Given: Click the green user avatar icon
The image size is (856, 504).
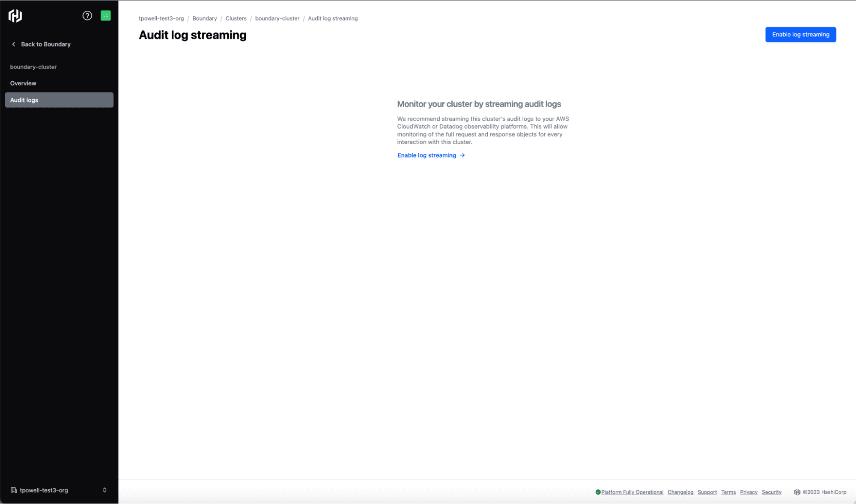Looking at the screenshot, I should pos(106,15).
